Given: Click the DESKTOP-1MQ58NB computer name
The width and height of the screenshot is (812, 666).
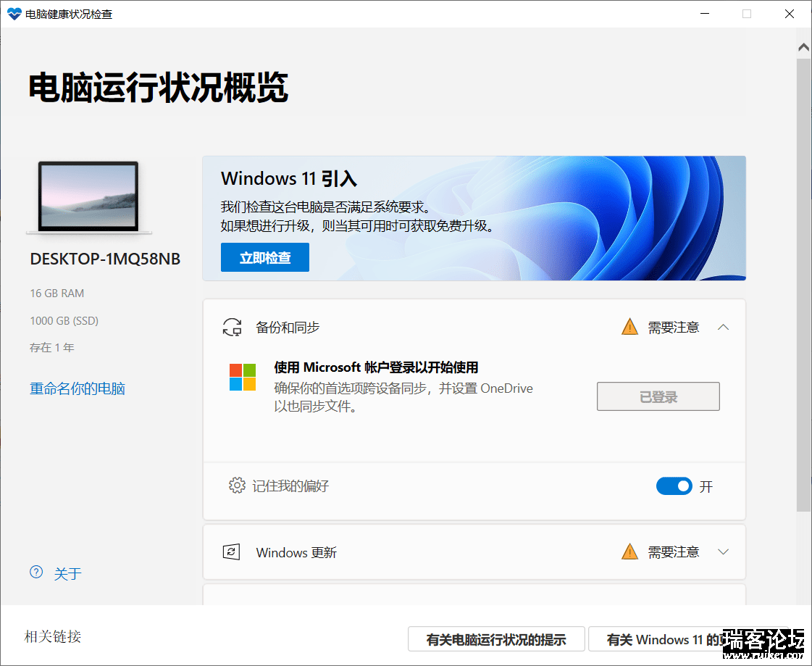Looking at the screenshot, I should pyautogui.click(x=105, y=259).
